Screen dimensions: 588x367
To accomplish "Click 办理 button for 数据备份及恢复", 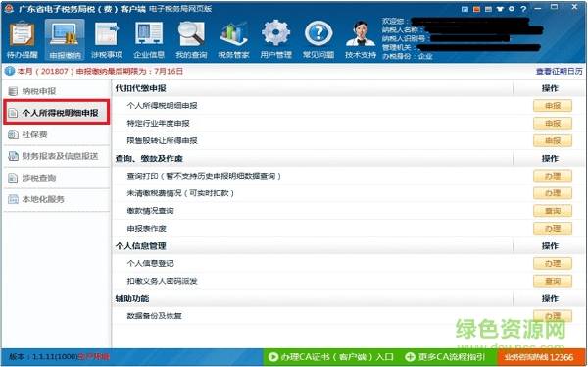I will point(553,316).
